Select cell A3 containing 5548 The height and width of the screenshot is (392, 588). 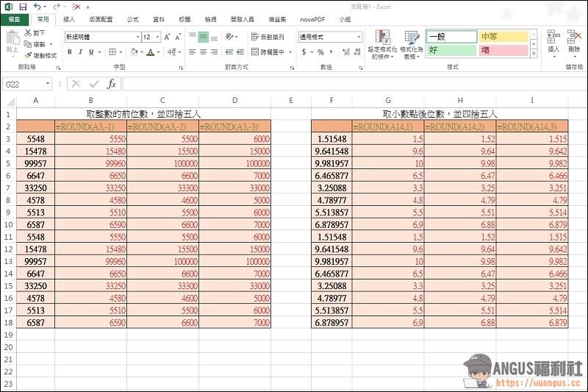[35, 138]
